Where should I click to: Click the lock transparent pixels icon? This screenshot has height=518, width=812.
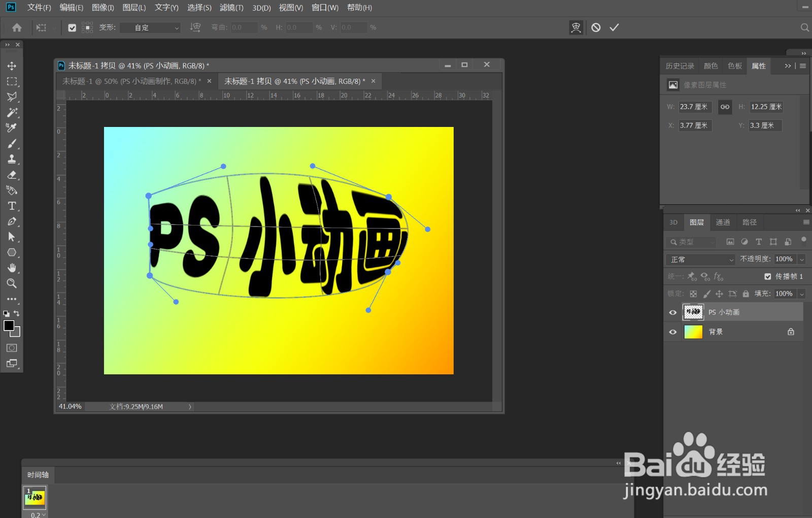click(x=693, y=294)
